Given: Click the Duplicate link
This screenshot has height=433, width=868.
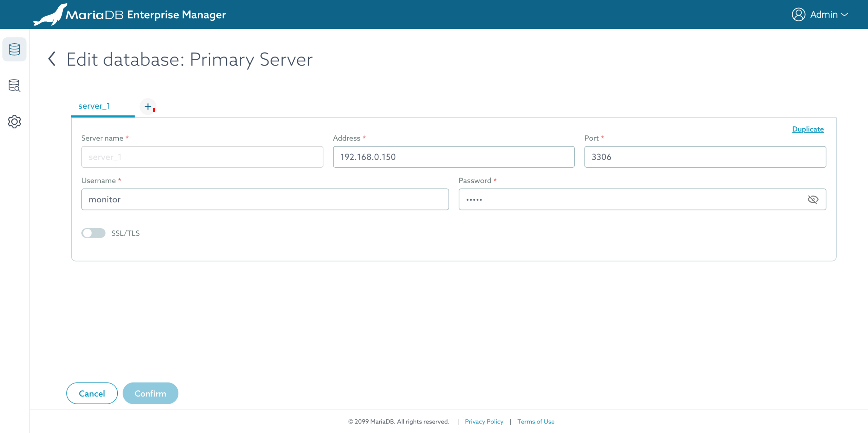Looking at the screenshot, I should 808,129.
